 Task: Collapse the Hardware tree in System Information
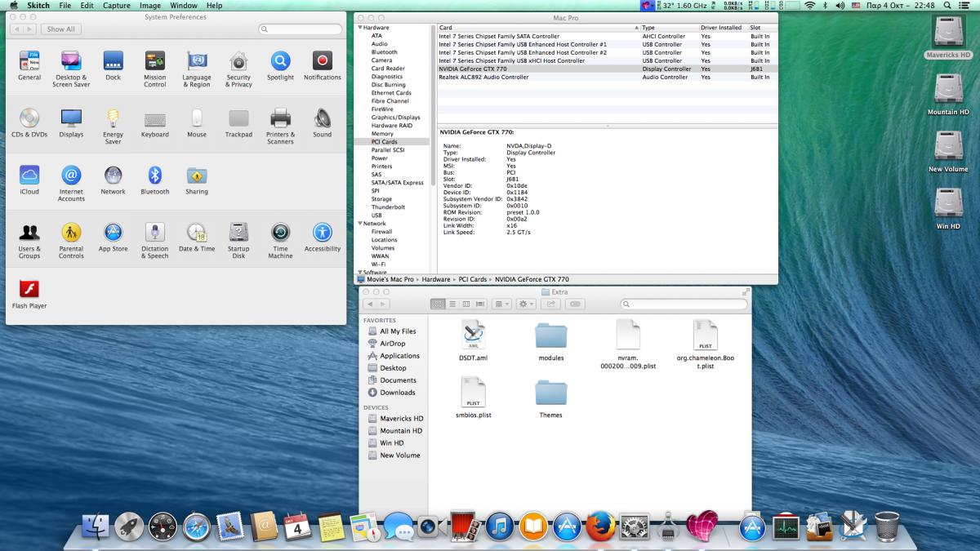pos(359,28)
